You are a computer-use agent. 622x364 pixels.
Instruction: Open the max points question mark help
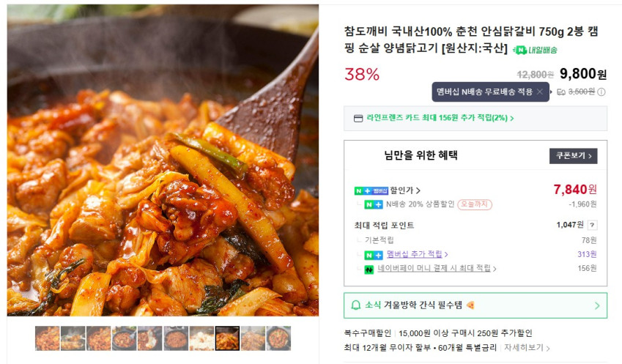tap(592, 226)
